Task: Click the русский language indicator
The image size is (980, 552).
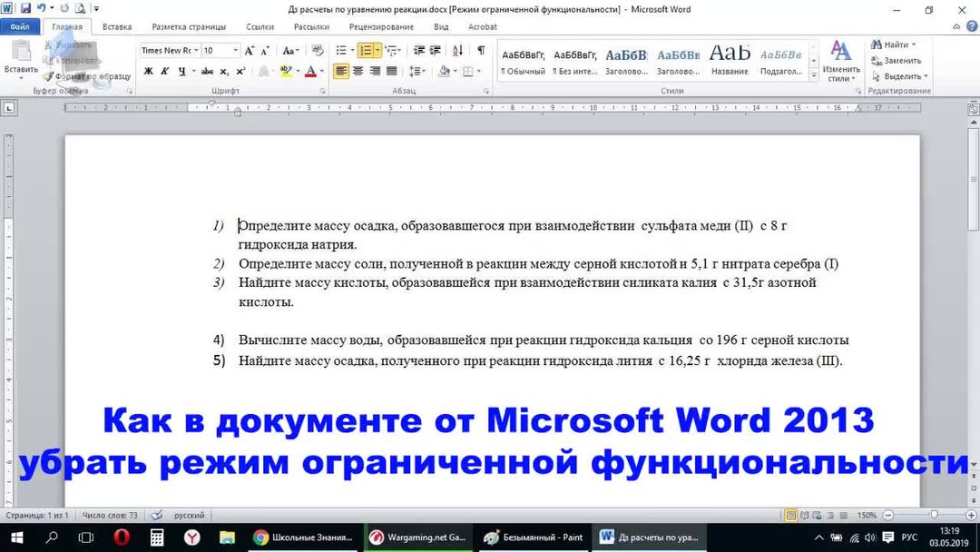Action: tap(189, 515)
